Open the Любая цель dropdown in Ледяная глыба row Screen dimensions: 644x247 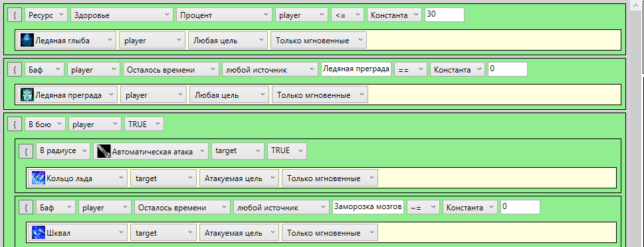click(x=227, y=41)
